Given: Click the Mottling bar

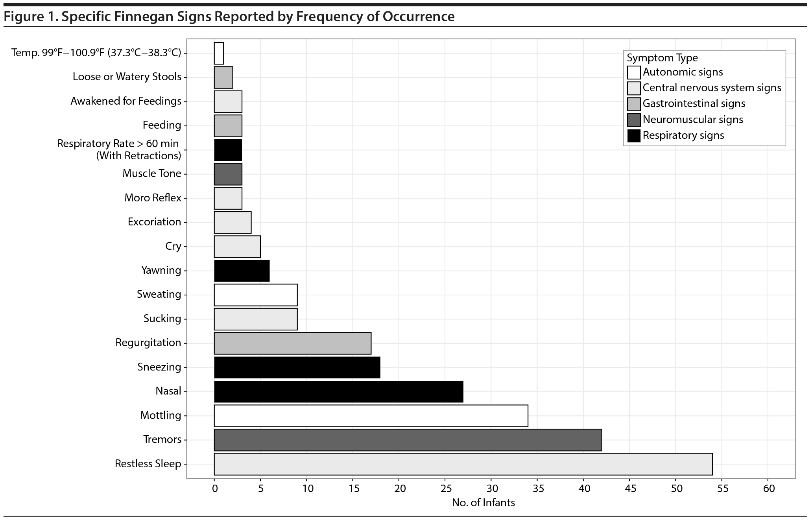Looking at the screenshot, I should pyautogui.click(x=371, y=416).
